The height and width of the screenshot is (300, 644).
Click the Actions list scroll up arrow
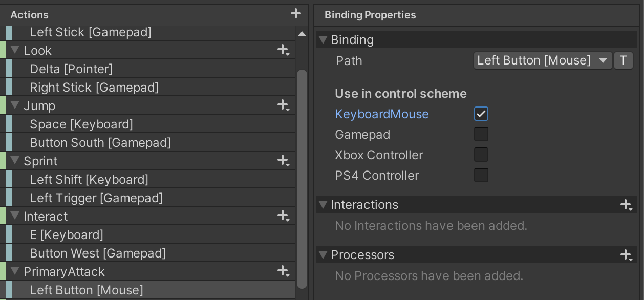302,34
